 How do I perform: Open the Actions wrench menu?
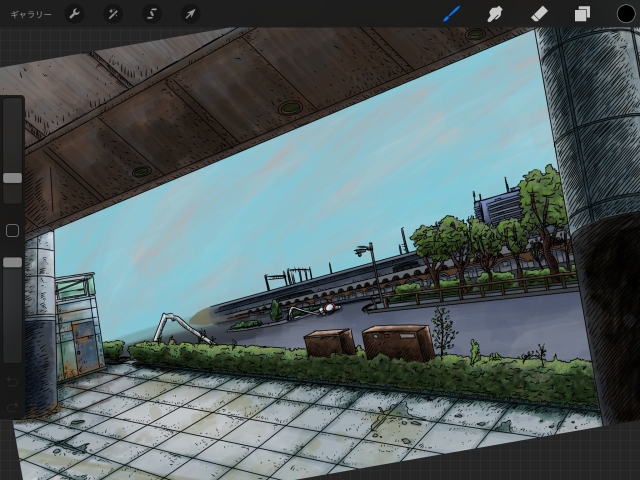tap(74, 14)
